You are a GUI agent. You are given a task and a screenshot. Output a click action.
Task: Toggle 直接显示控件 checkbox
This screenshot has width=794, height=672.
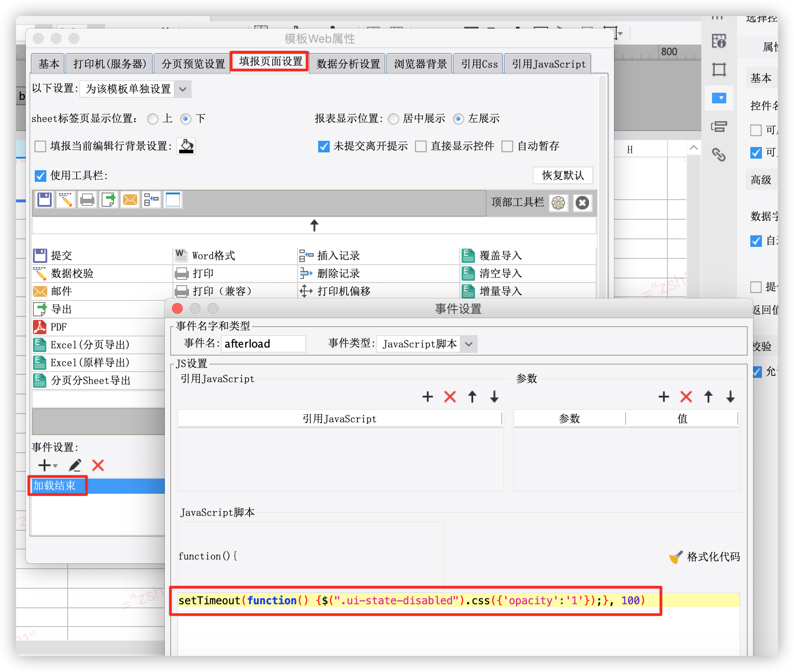pyautogui.click(x=421, y=146)
